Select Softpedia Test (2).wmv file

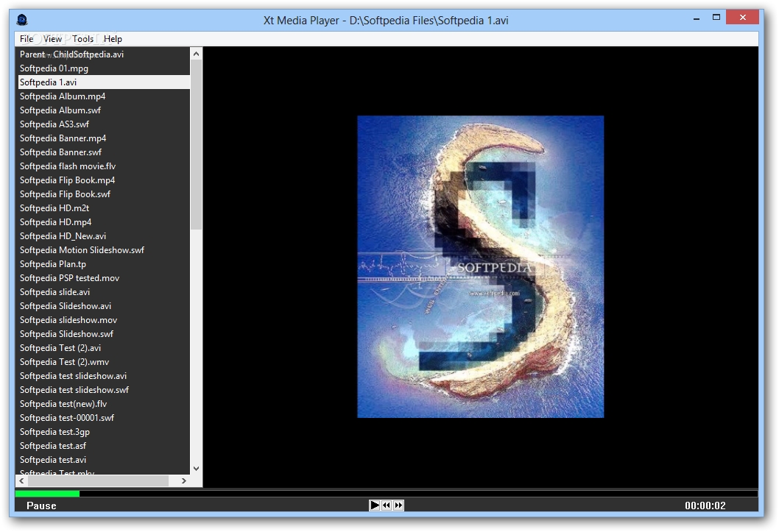[x=104, y=362]
